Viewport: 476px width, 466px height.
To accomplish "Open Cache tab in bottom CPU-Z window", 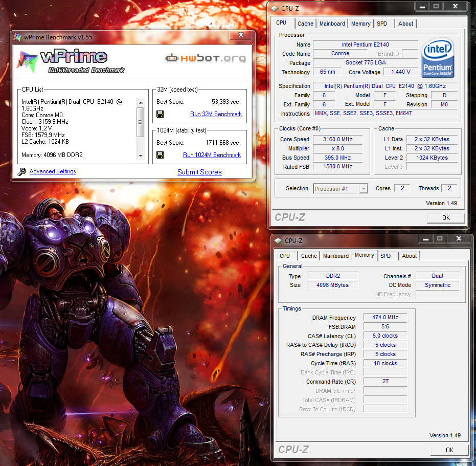I will pos(309,256).
